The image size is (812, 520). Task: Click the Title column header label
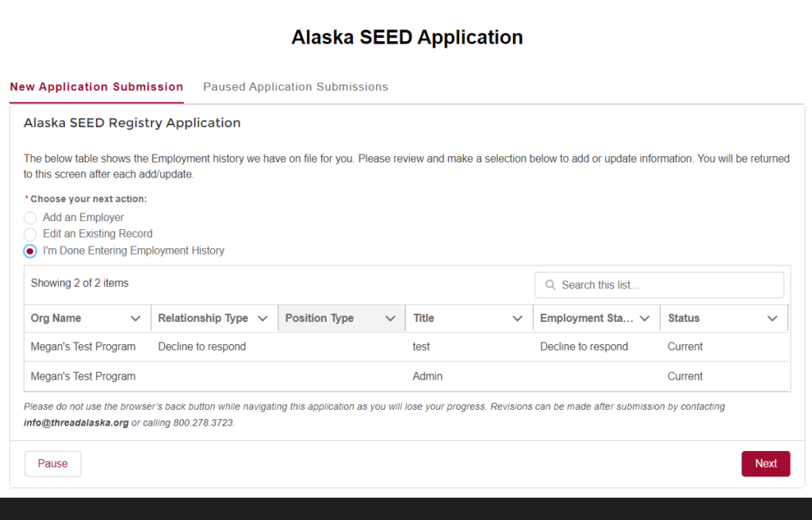pos(423,318)
